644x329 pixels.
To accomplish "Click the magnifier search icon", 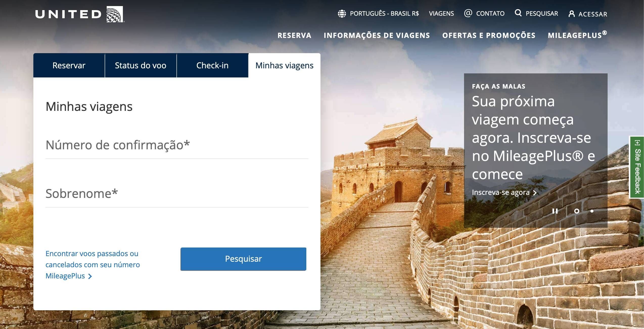I will [518, 13].
